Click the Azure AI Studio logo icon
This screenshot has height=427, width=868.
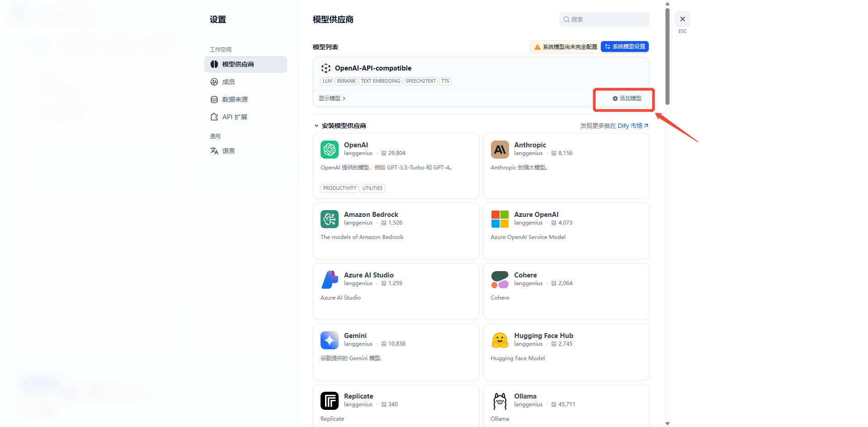(x=330, y=280)
